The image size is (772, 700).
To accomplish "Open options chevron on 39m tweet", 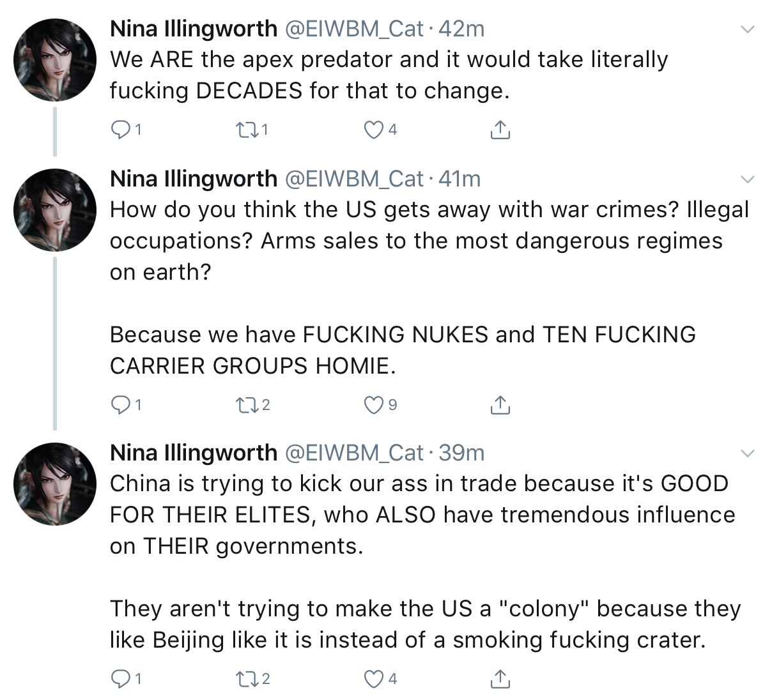I will [x=747, y=453].
